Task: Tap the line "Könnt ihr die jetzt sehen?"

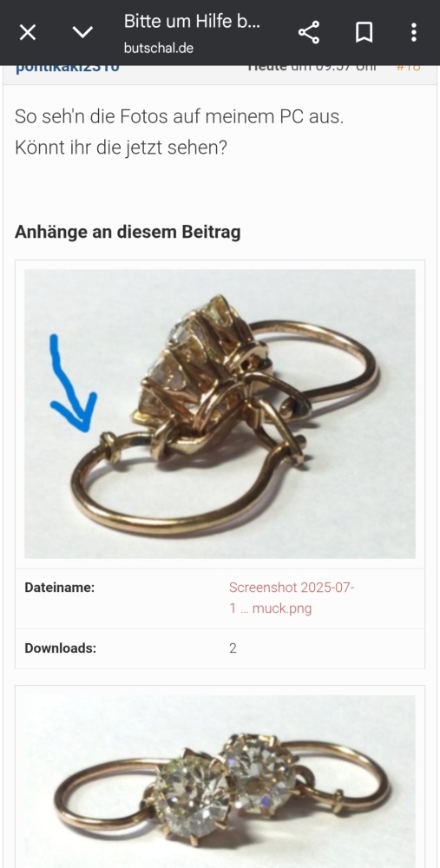Action: pyautogui.click(x=121, y=148)
